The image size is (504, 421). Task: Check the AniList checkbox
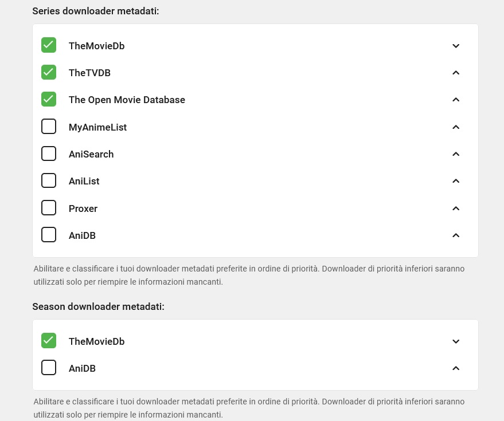[x=49, y=180]
